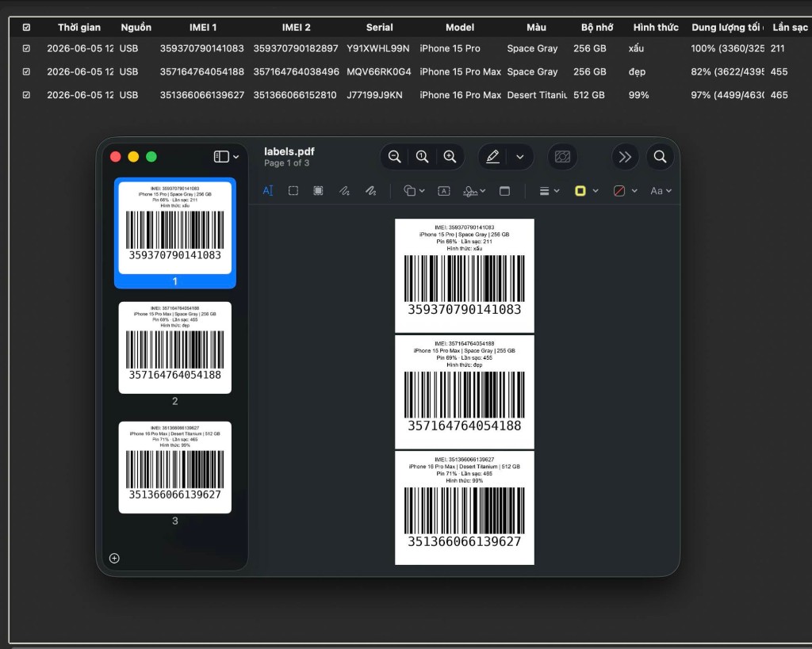The width and height of the screenshot is (812, 649).
Task: Uncheck the iPhone 15 Pro row checkbox
Action: coord(26,48)
